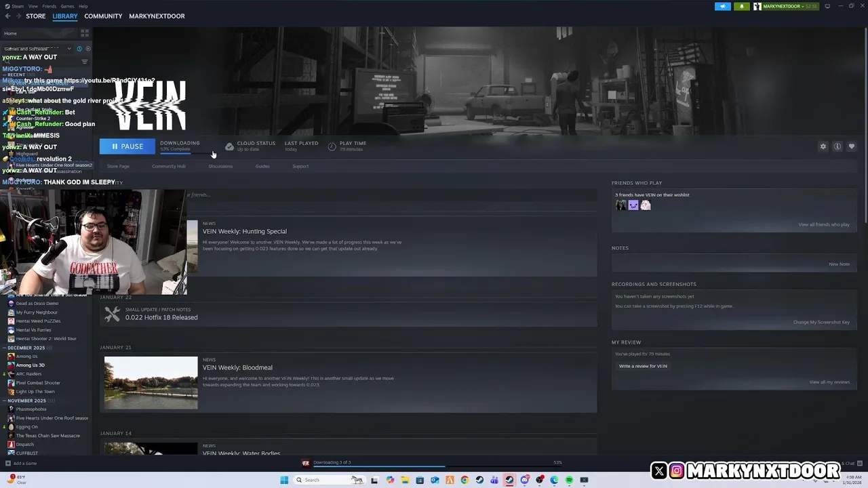Click View all my reviews
Screen dimensions: 868x488
click(829, 382)
